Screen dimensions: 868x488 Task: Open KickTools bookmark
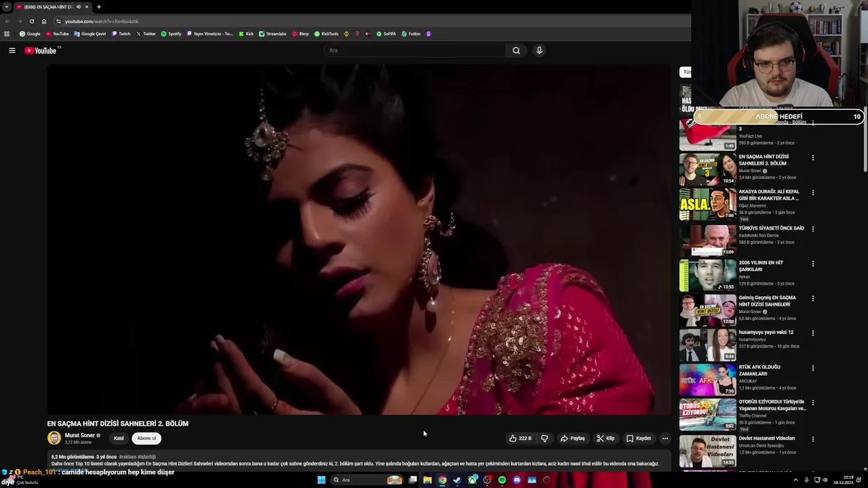coord(326,34)
